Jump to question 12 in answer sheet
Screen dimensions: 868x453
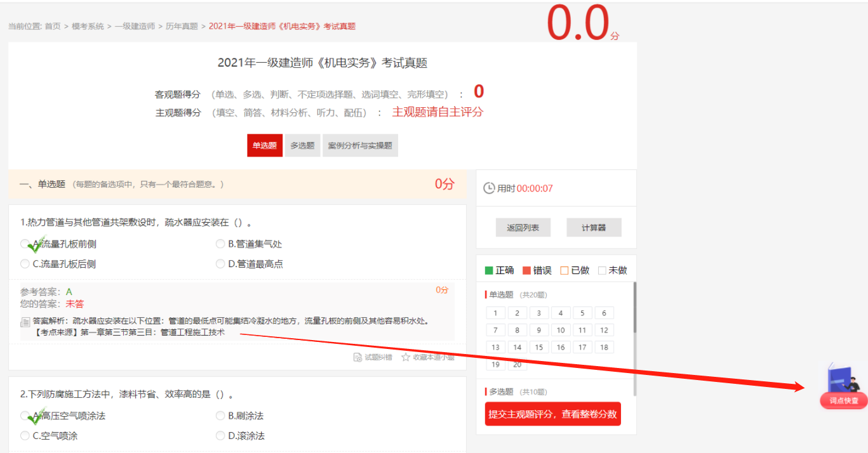pyautogui.click(x=604, y=330)
